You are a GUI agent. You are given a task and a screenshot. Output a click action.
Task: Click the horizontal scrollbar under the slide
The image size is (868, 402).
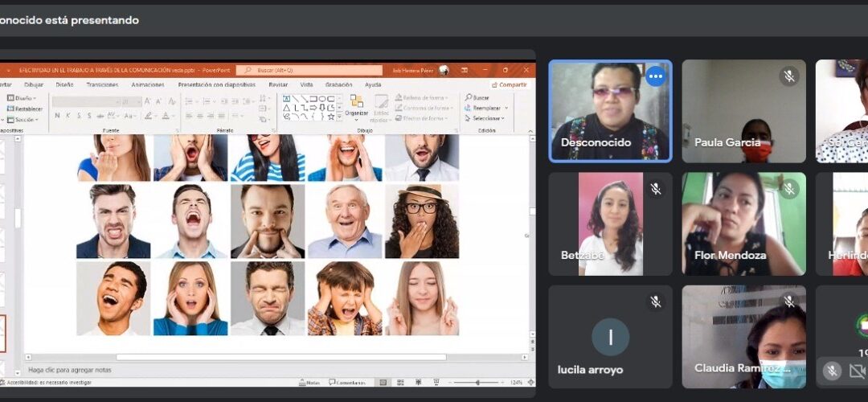[x=280, y=357]
